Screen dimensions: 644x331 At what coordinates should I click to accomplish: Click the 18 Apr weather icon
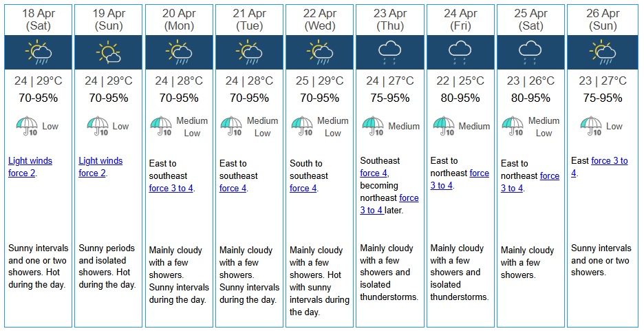(38, 52)
